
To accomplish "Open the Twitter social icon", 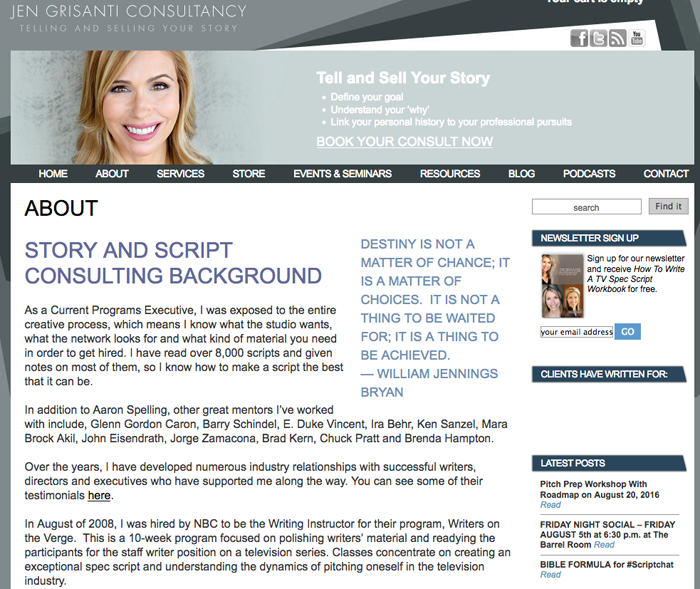I will click(598, 38).
